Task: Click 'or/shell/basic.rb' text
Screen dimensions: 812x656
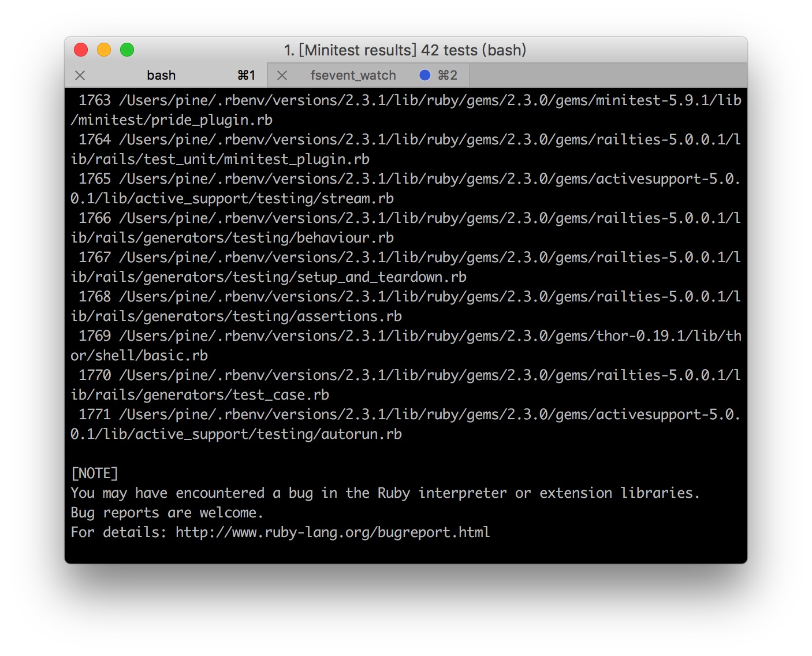Action: [139, 355]
